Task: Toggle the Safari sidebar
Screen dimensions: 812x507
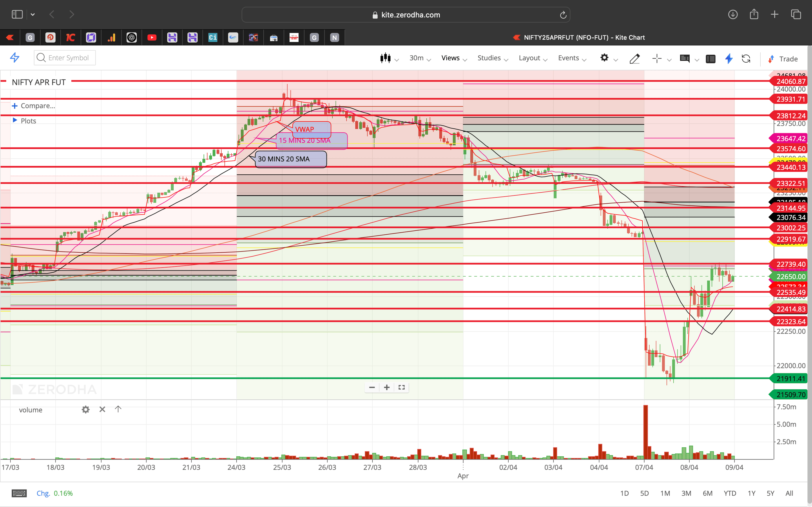Action: [17, 14]
